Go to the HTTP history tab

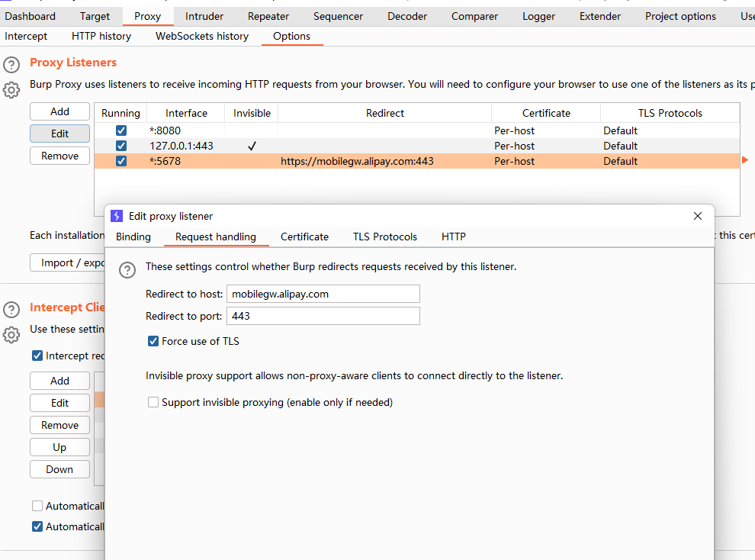pos(101,36)
